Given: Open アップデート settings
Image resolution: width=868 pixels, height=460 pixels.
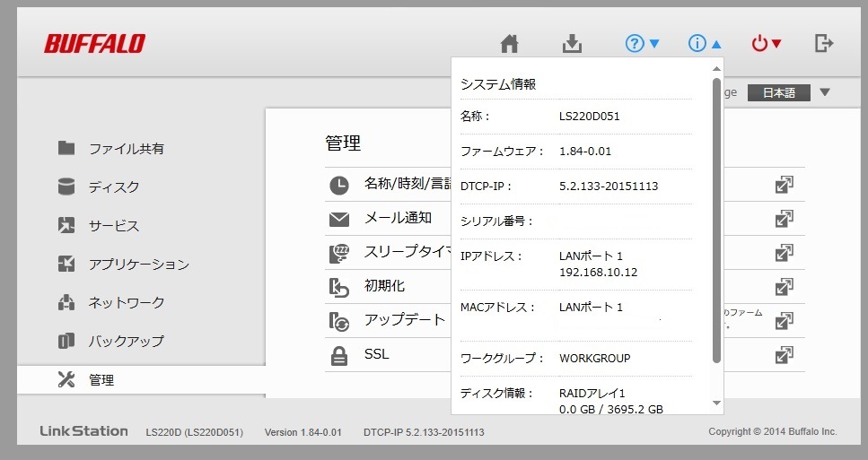Looking at the screenshot, I should click(405, 319).
